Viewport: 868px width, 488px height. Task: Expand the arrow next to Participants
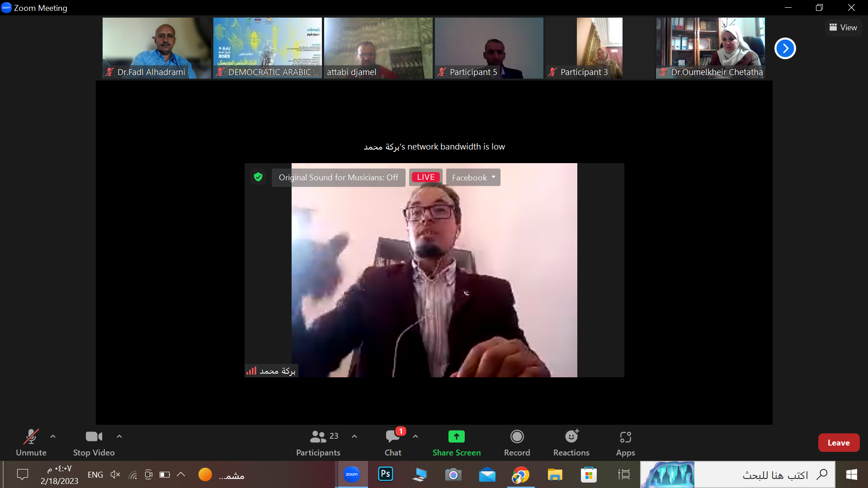(354, 436)
